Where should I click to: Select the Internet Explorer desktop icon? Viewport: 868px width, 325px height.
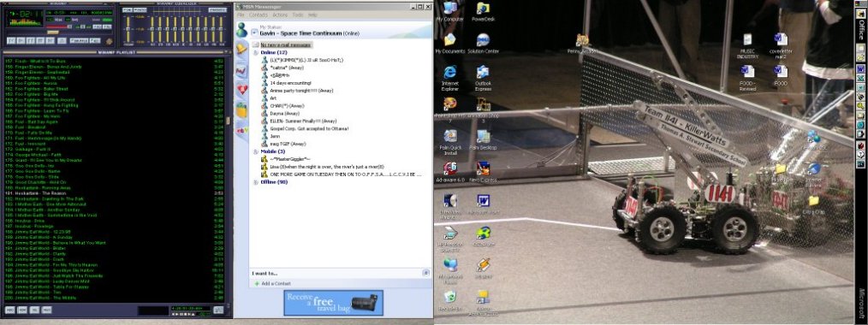pyautogui.click(x=449, y=77)
